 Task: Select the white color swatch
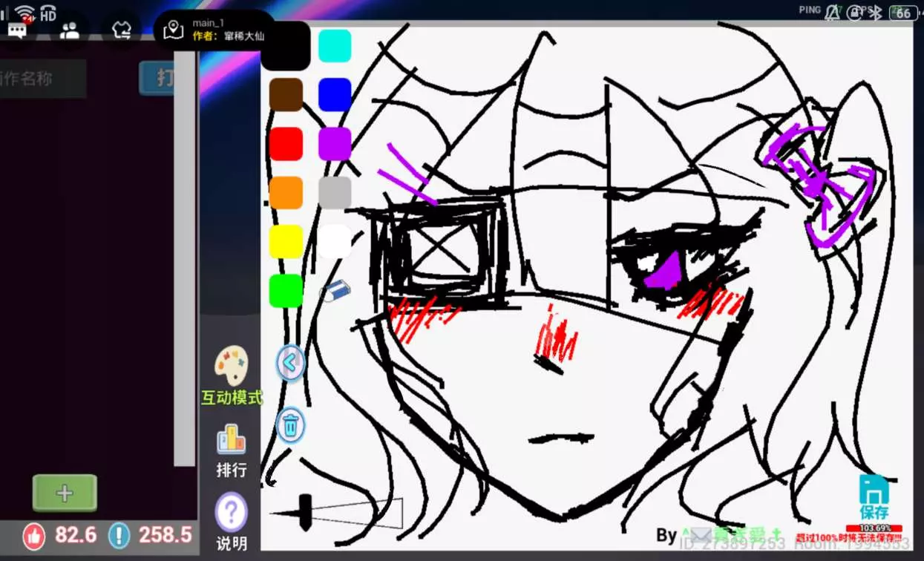point(335,242)
